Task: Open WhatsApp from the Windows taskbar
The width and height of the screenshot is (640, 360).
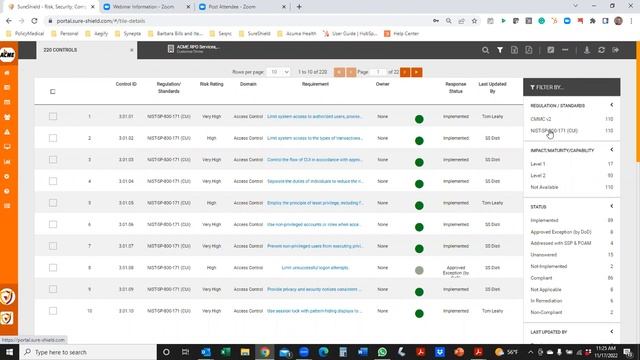Action: tap(382, 352)
